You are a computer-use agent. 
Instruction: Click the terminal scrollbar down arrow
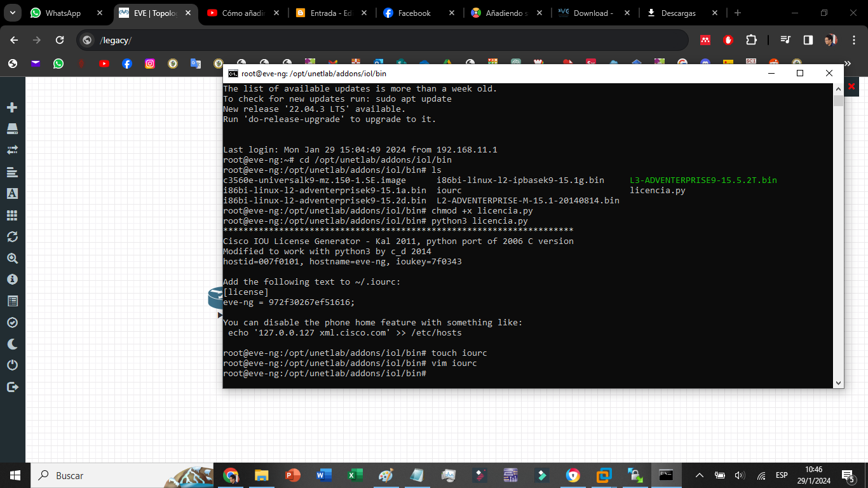click(838, 383)
